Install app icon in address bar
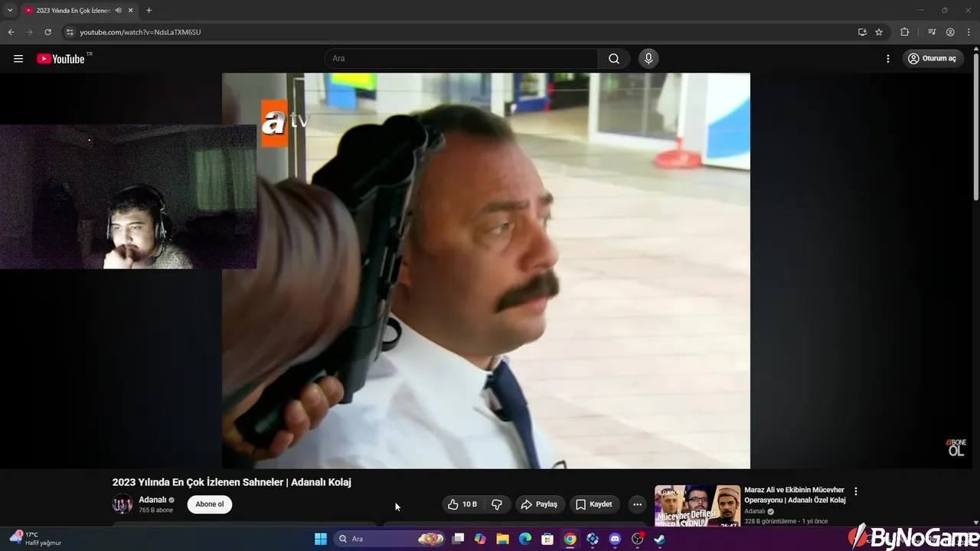The image size is (980, 551). [x=862, y=32]
